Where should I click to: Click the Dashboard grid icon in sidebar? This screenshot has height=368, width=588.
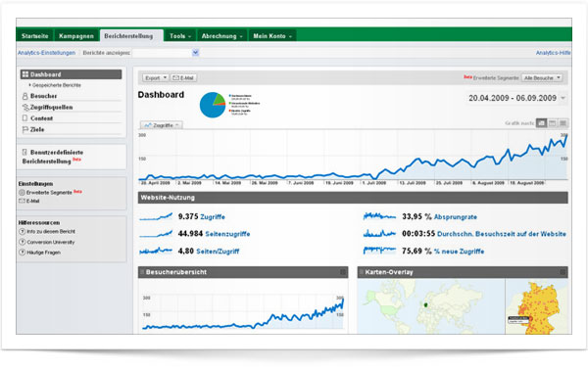[25, 74]
